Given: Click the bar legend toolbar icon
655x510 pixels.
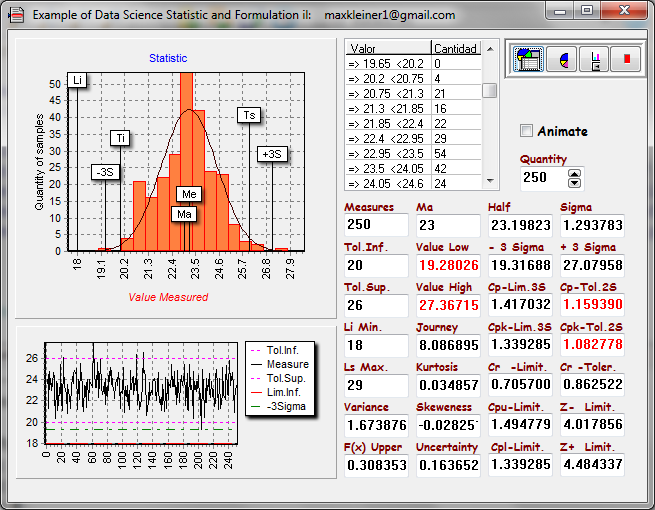Looking at the screenshot, I should (x=595, y=60).
